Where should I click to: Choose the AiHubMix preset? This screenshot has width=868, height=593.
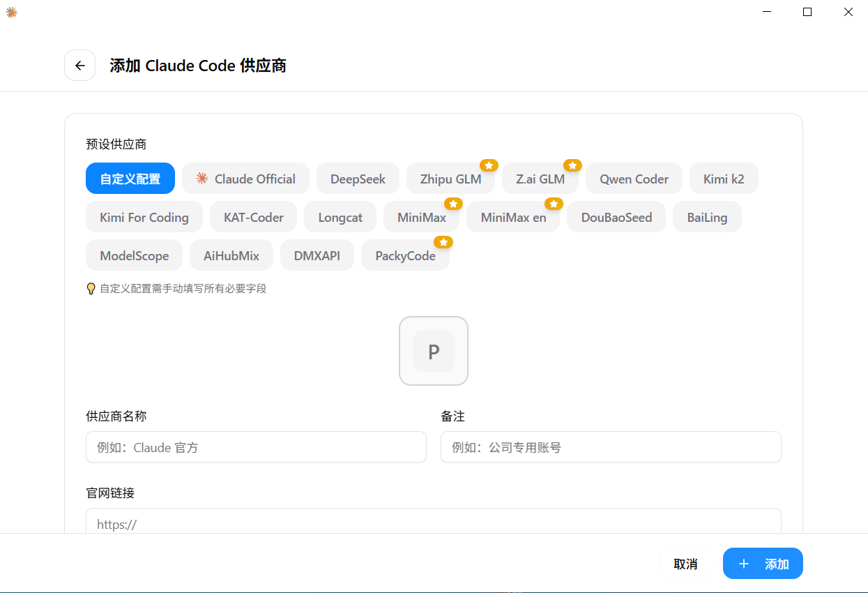231,255
